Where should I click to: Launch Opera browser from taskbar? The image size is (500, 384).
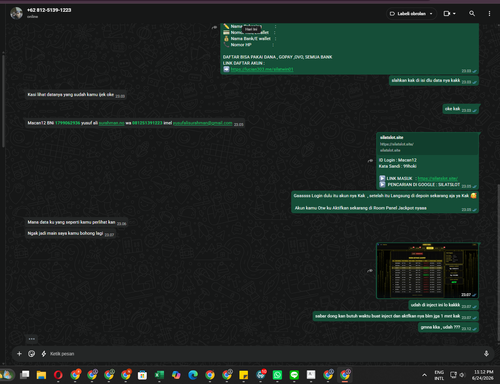click(x=58, y=375)
